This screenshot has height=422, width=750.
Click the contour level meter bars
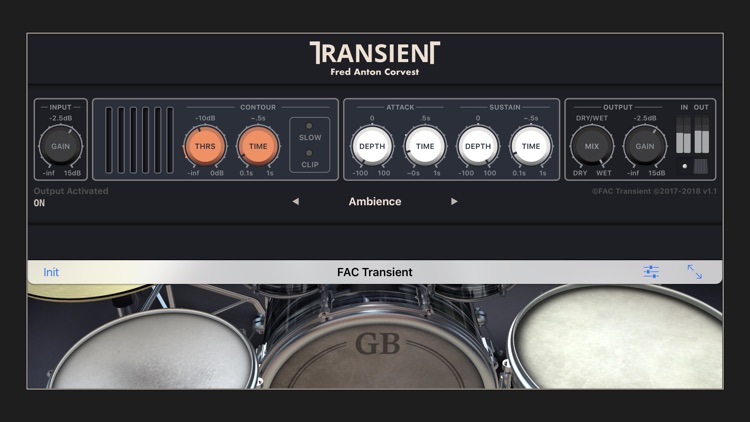139,140
